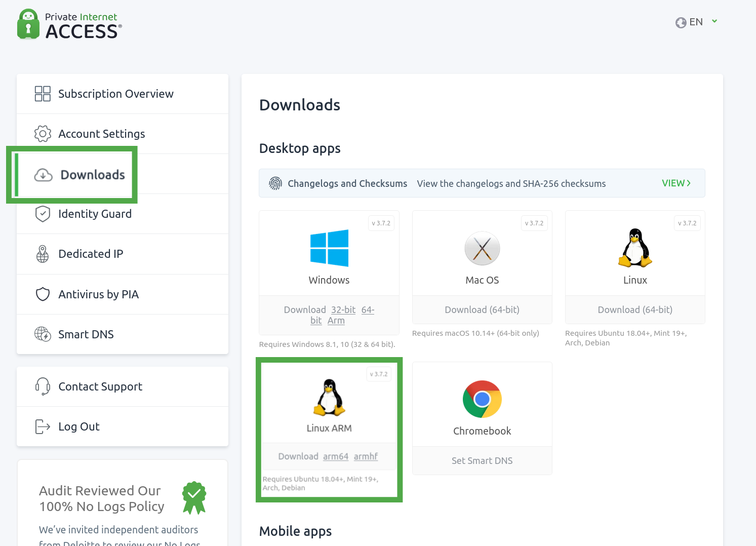This screenshot has width=756, height=546.
Task: Click the Account Settings gear icon
Action: (43, 134)
